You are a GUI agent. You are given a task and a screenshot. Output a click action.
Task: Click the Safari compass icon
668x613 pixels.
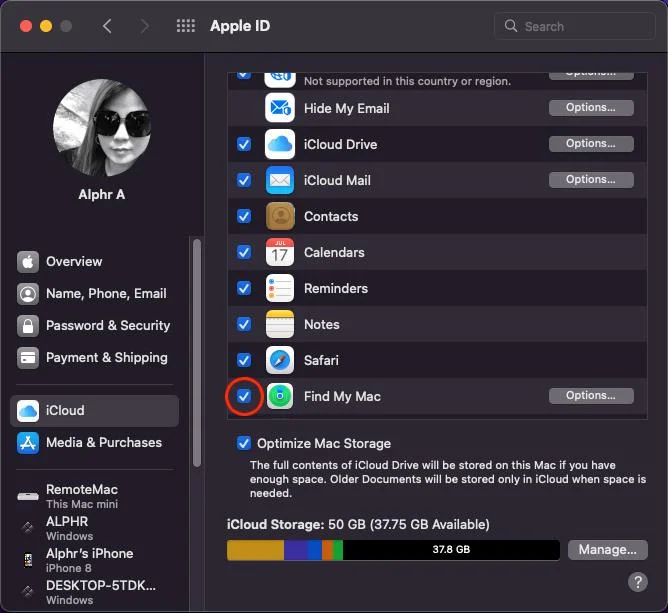point(279,360)
